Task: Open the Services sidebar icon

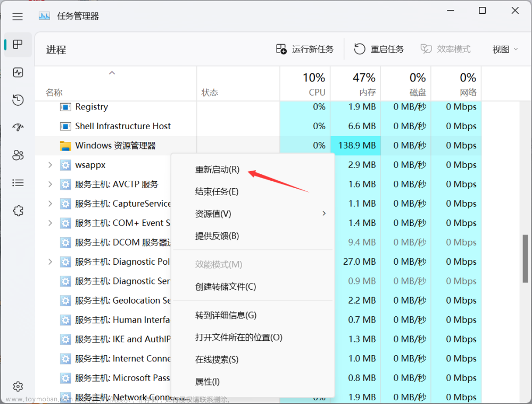Action: click(x=18, y=211)
